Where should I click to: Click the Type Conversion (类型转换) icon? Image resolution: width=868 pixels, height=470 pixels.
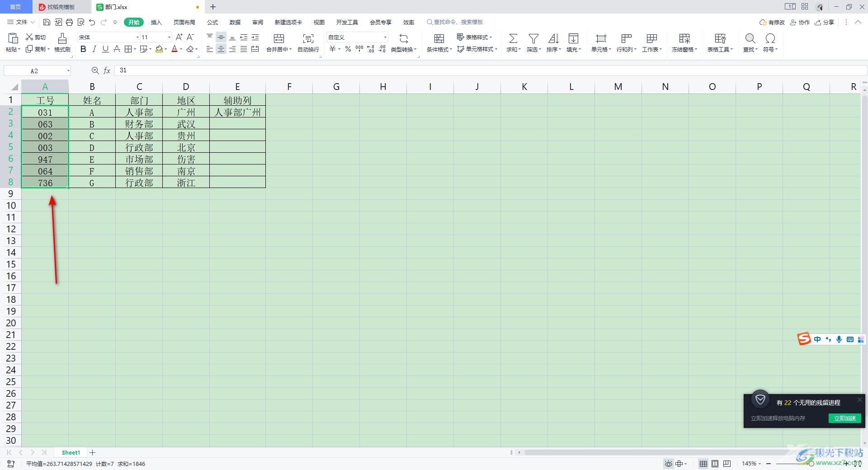point(404,38)
